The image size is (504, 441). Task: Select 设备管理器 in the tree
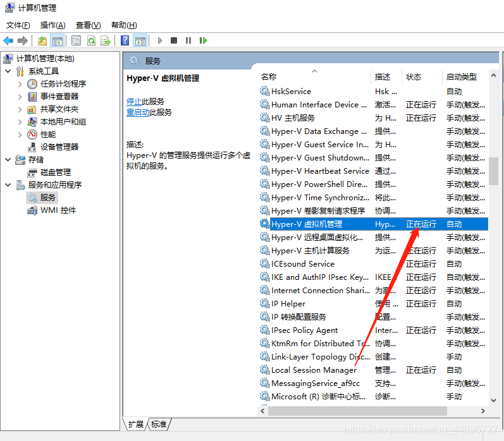coord(59,147)
